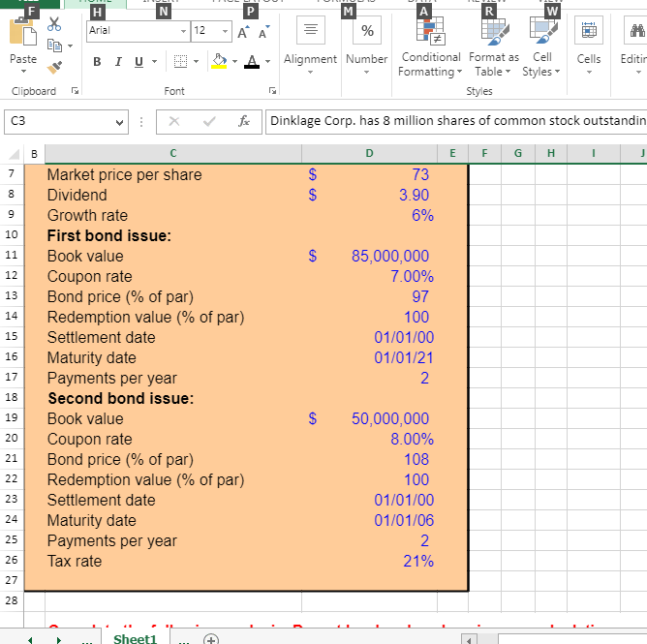Open Copy options dropdown arrow

click(70, 46)
